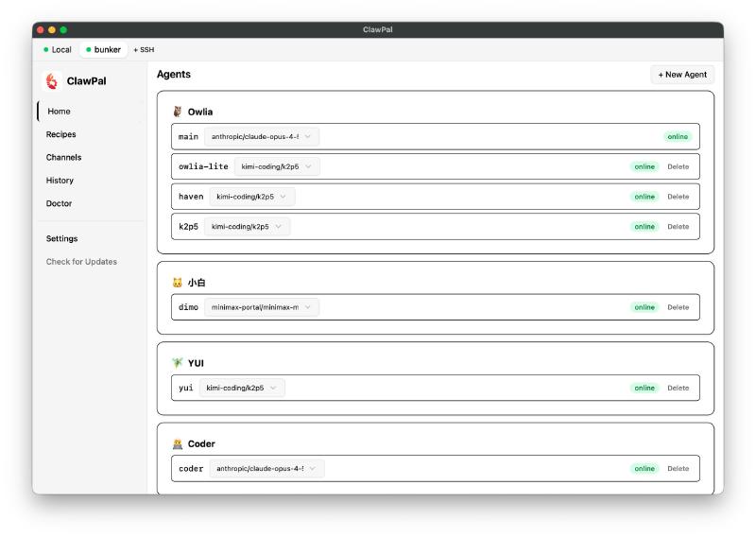Switch to the Local instance tab

click(58, 49)
